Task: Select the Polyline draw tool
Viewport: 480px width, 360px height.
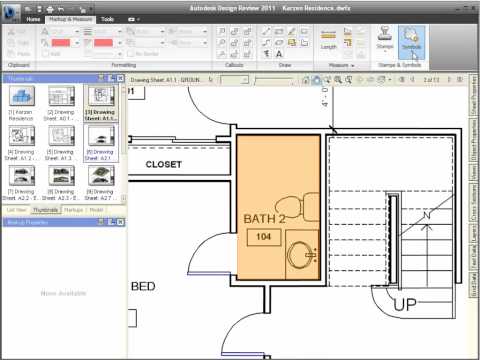Action: tap(266, 43)
